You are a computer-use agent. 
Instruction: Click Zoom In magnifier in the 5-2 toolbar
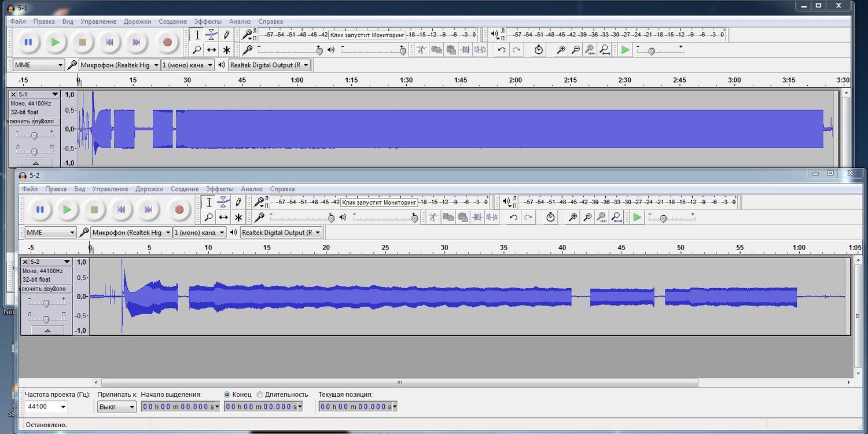(x=573, y=218)
